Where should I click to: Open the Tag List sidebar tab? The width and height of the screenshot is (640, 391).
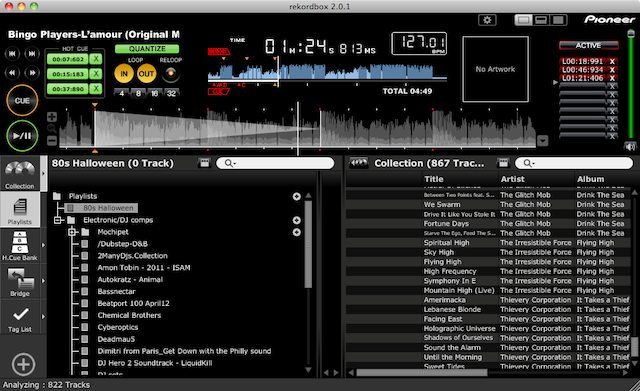[20, 317]
